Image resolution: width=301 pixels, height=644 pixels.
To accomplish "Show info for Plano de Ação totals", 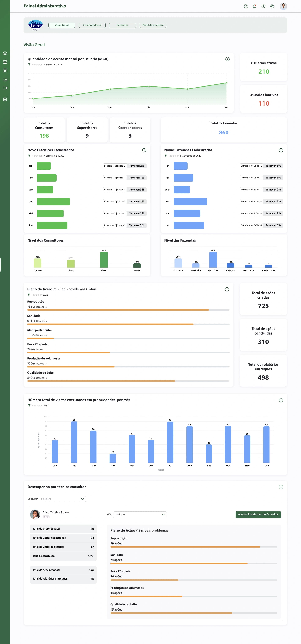I will pos(227,289).
